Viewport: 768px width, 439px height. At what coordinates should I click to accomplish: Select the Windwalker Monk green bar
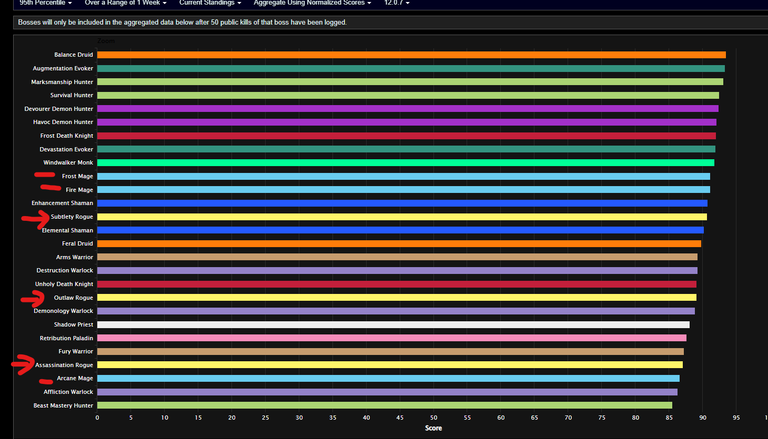[x=406, y=163]
